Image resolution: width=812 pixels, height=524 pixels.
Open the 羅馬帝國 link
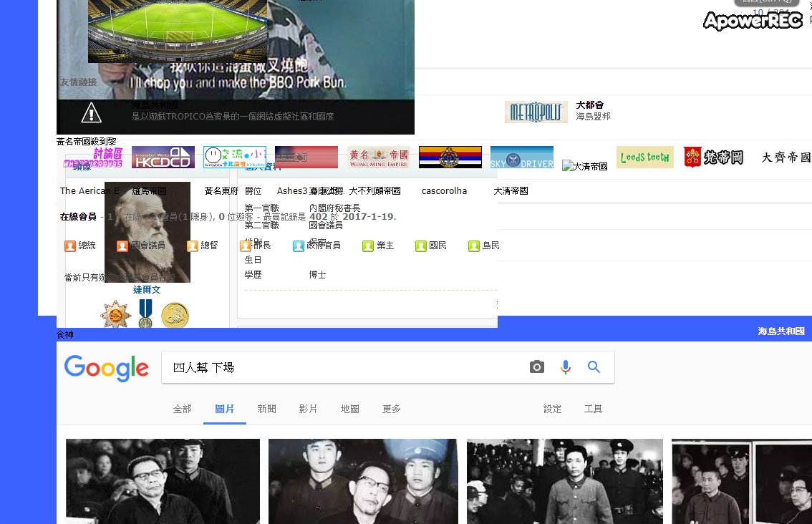tap(149, 191)
